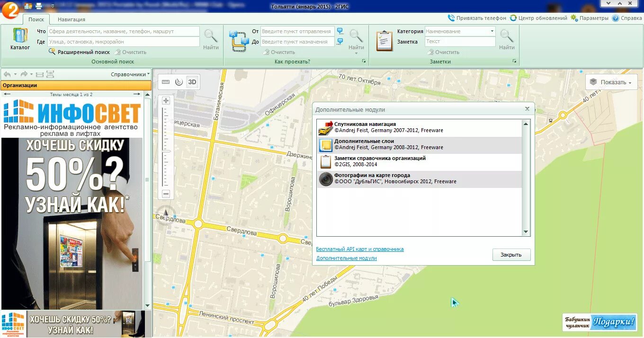644x338 pixels.
Task: Open Расширенный поиск advanced search
Action: [x=79, y=52]
